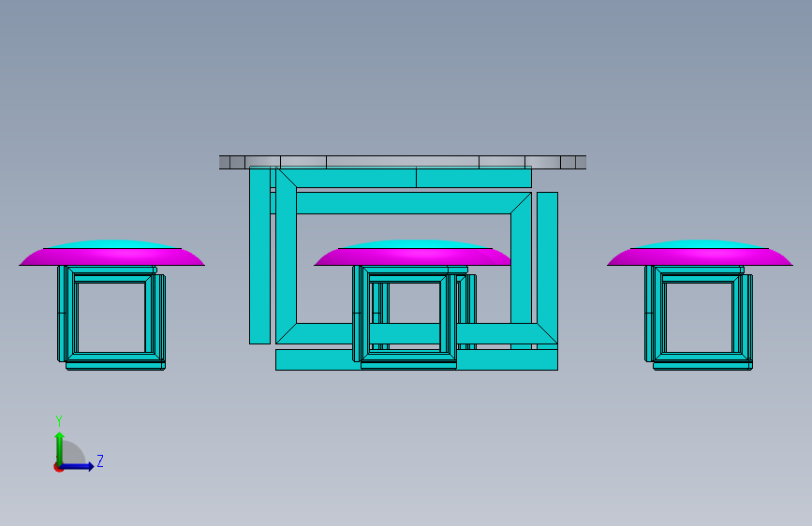The height and width of the screenshot is (526, 812).
Task: Select the left stool's magenta seat cushion
Action: coord(111,257)
